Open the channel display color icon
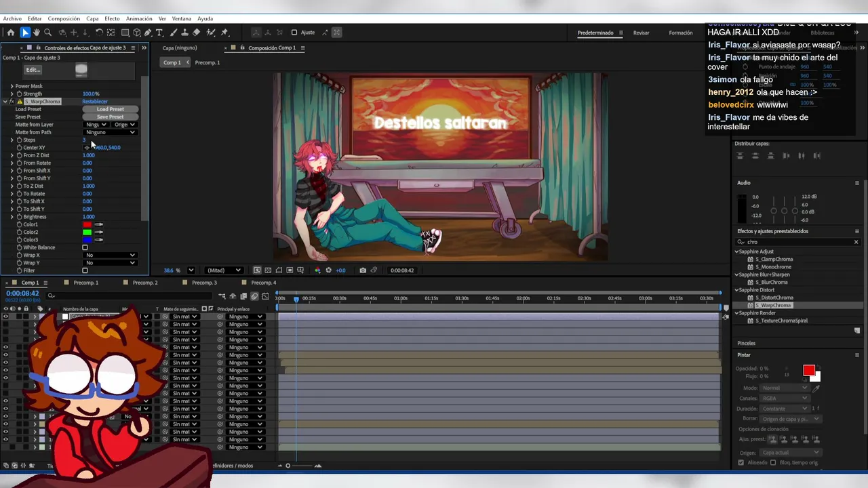Screen dimensions: 868x488 317,270
